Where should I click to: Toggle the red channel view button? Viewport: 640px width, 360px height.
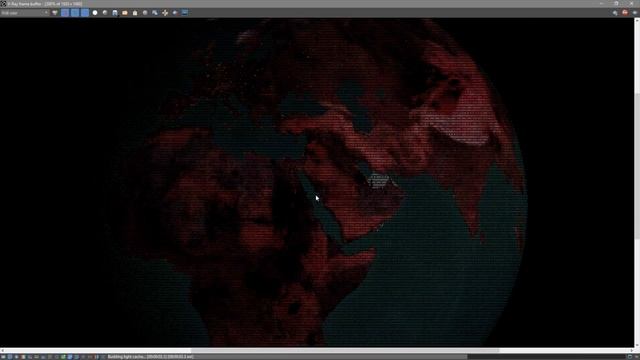[65, 13]
